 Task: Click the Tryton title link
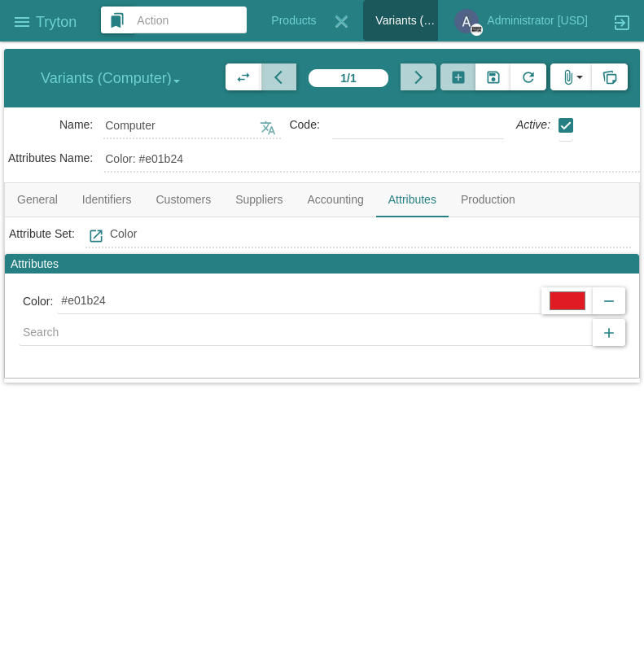coord(56,21)
